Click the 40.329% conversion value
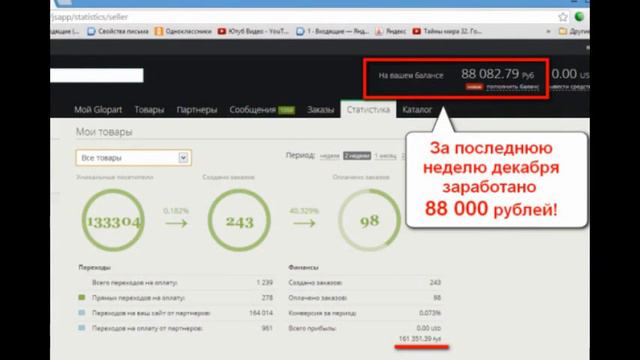The image size is (640, 360). pyautogui.click(x=304, y=211)
